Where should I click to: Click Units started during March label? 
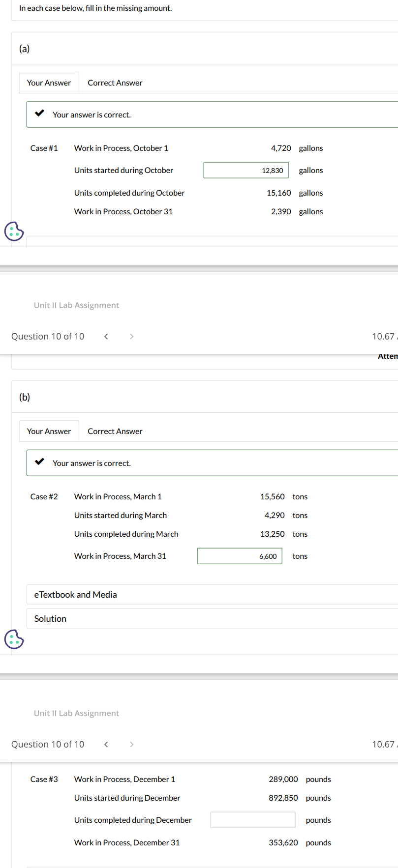pyautogui.click(x=121, y=516)
